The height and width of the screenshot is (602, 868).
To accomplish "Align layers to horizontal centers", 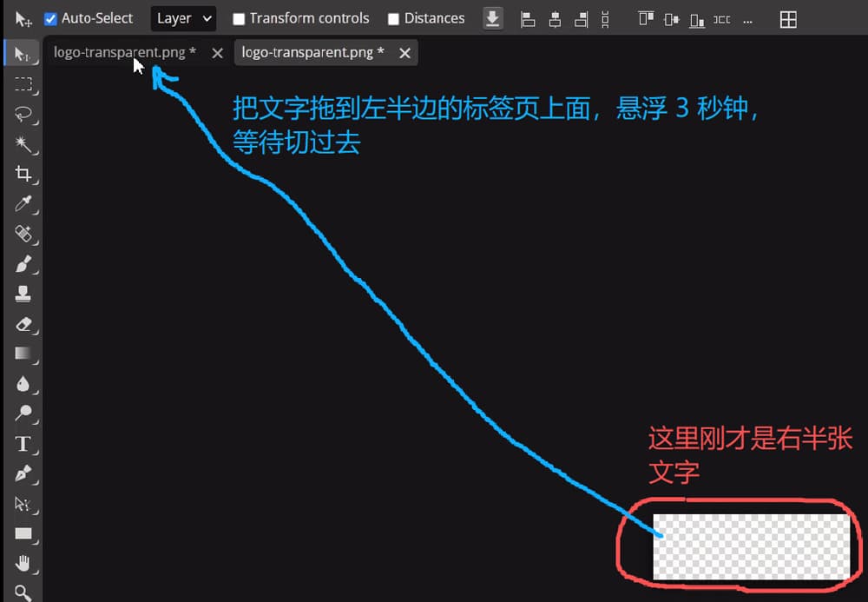I will coord(555,19).
